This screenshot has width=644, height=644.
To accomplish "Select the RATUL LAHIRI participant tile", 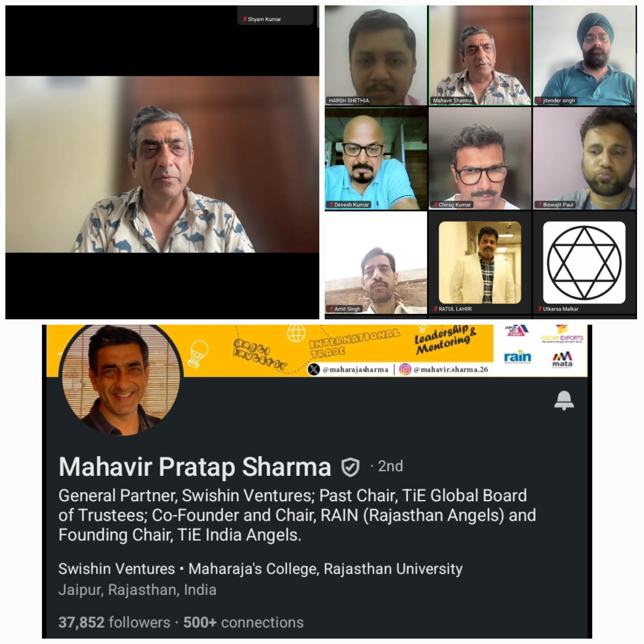I will 480,263.
